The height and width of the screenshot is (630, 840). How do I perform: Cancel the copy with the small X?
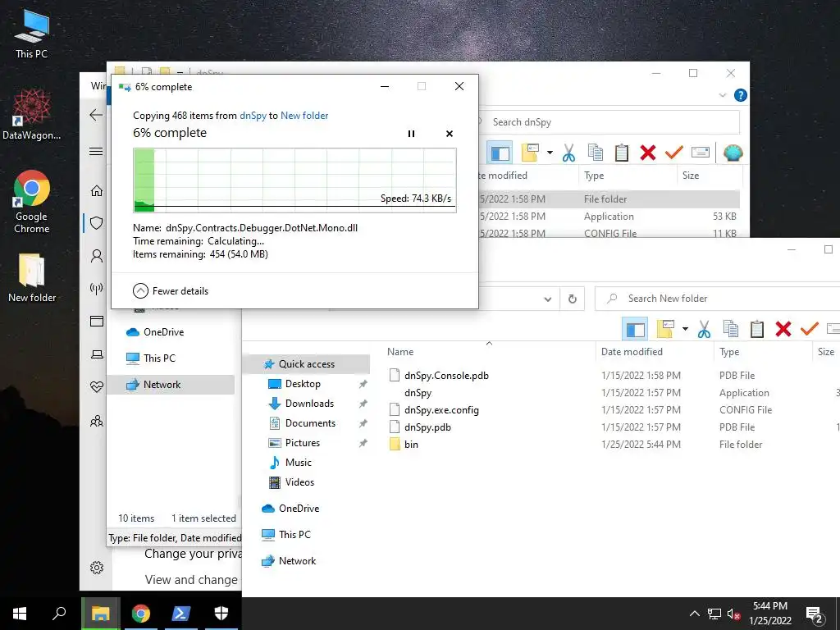(450, 134)
